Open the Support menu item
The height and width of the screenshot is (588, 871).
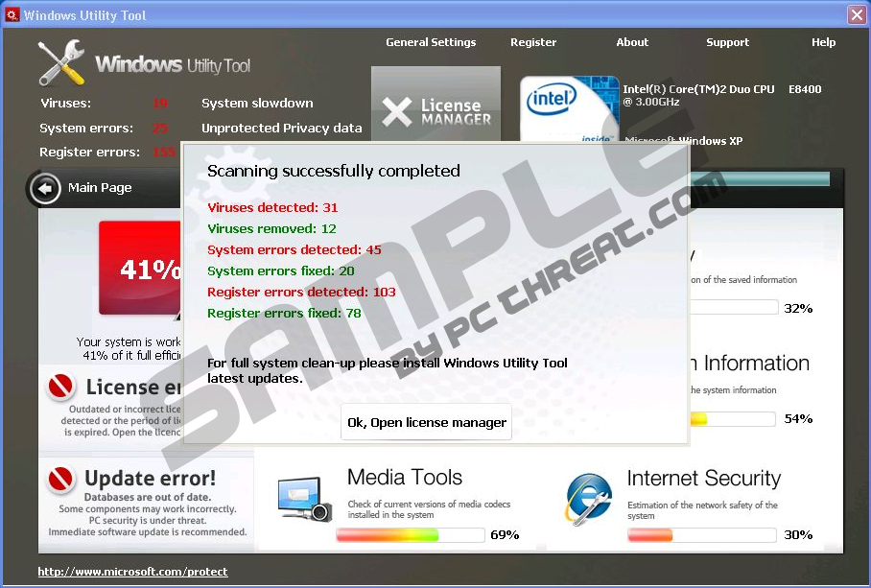727,42
